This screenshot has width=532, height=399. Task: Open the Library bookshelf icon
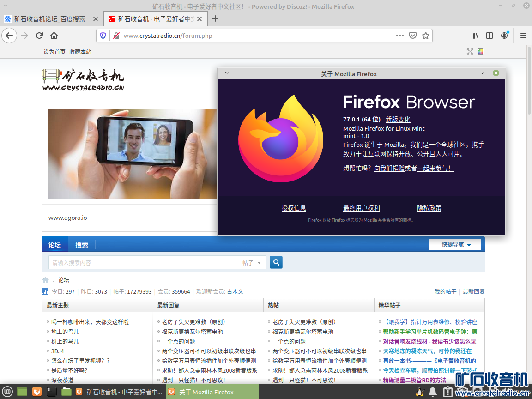[475, 36]
